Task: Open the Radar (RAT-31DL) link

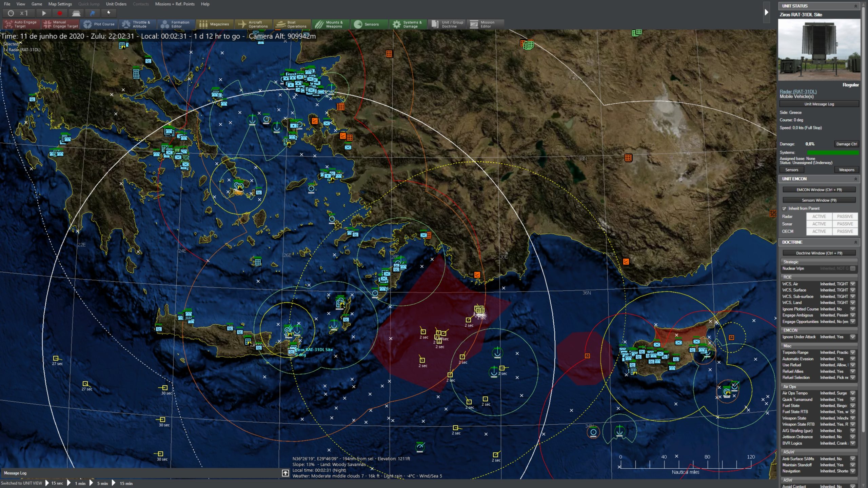Action: (798, 91)
